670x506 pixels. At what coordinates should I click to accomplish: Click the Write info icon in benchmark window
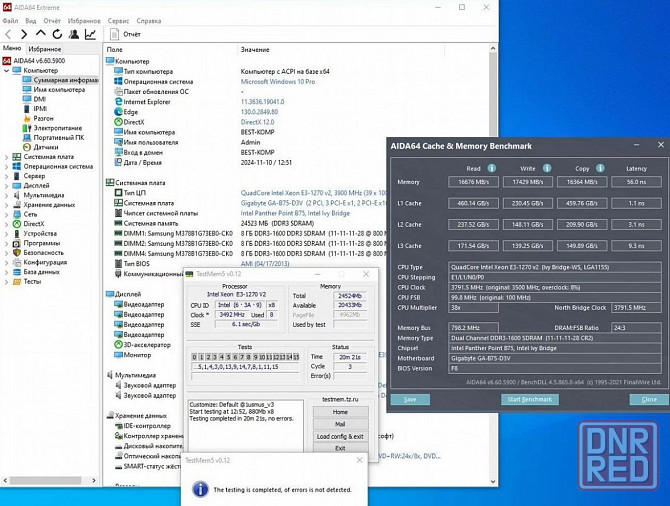pos(547,168)
